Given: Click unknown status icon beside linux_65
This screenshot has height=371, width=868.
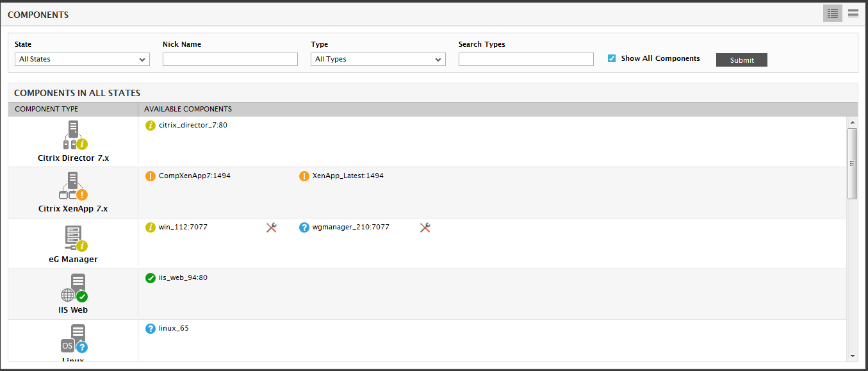Looking at the screenshot, I should pyautogui.click(x=151, y=329).
